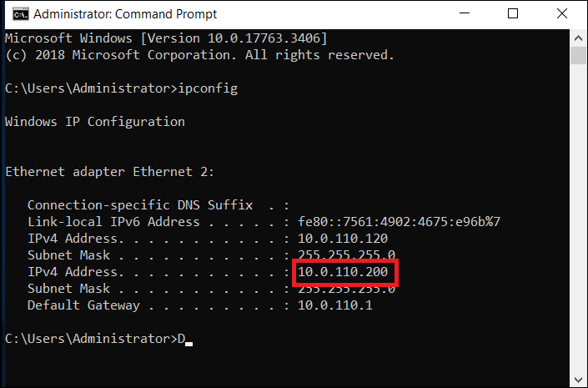Click the scrollbar down arrow

578,380
